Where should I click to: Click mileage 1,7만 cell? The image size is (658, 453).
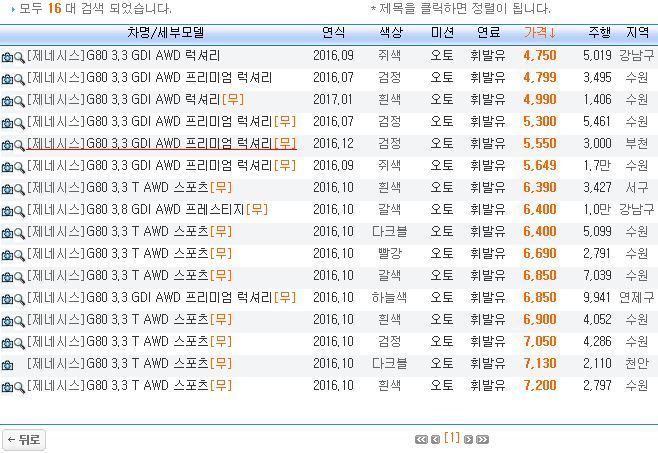point(597,165)
